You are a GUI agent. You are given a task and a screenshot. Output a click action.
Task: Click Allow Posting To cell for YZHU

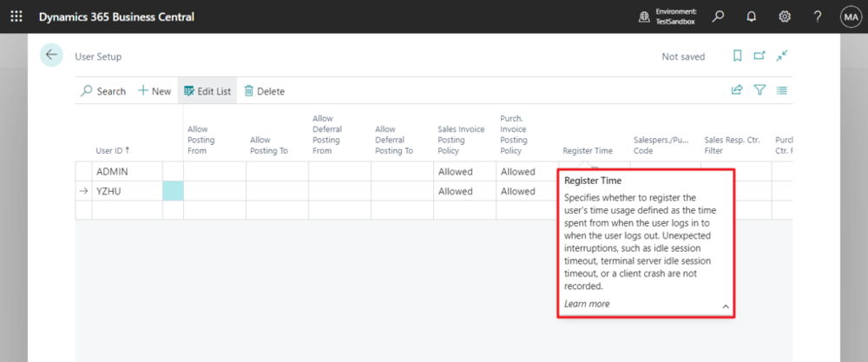(x=278, y=191)
